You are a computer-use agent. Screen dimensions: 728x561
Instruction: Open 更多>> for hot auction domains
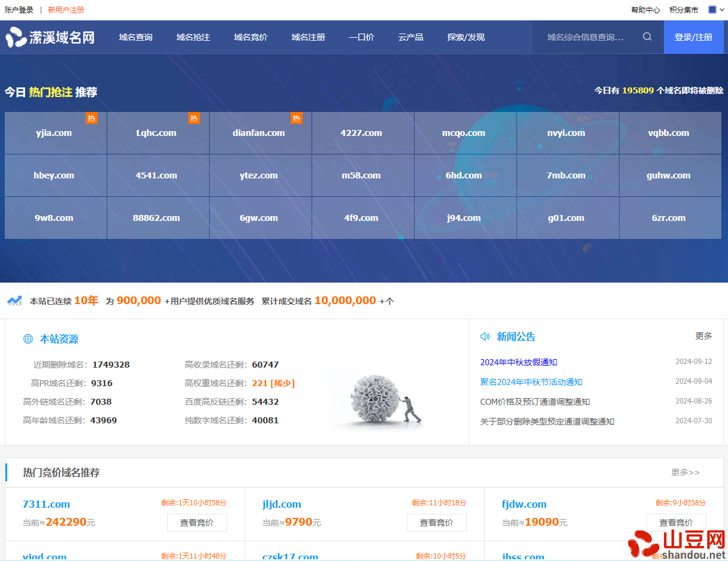685,472
